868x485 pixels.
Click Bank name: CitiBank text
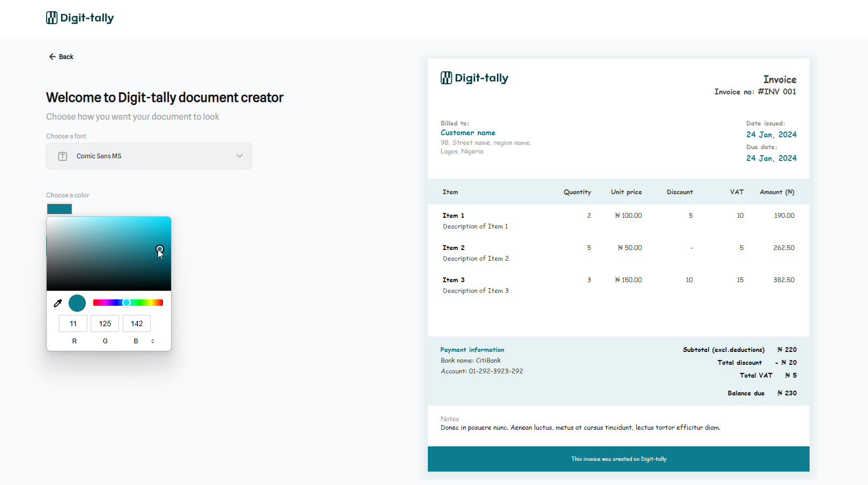coord(471,361)
